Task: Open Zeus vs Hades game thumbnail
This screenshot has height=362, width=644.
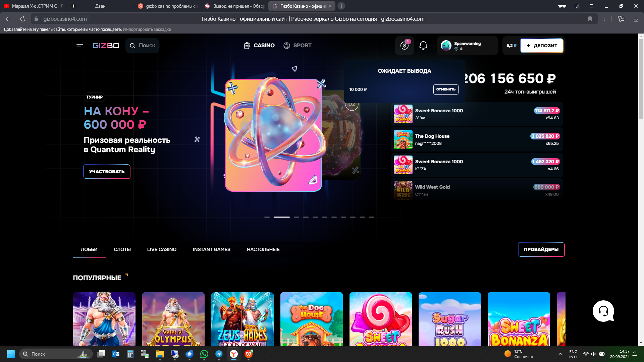Action: pos(243,319)
